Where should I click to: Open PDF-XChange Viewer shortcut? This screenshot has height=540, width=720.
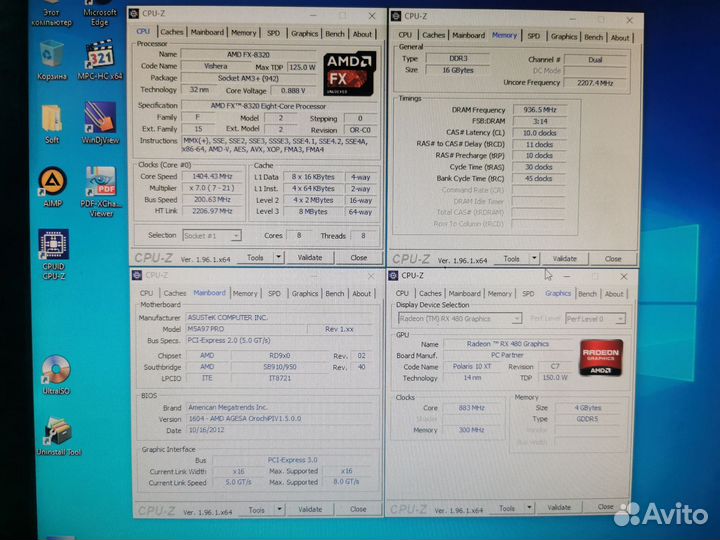(101, 191)
